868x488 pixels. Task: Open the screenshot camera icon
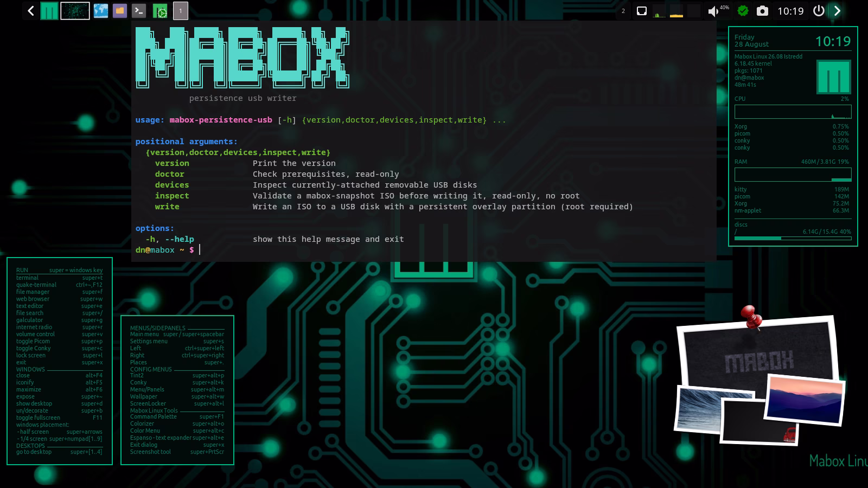click(x=762, y=11)
